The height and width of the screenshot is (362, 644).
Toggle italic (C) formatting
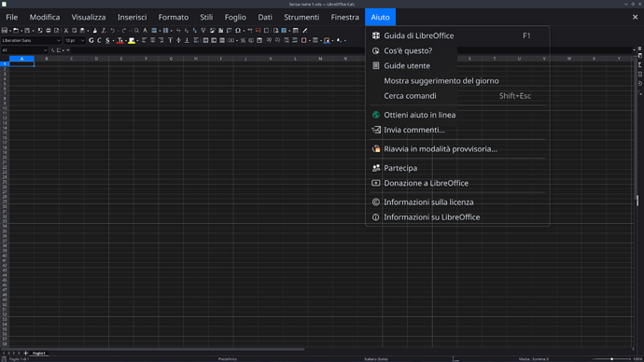pyautogui.click(x=99, y=40)
